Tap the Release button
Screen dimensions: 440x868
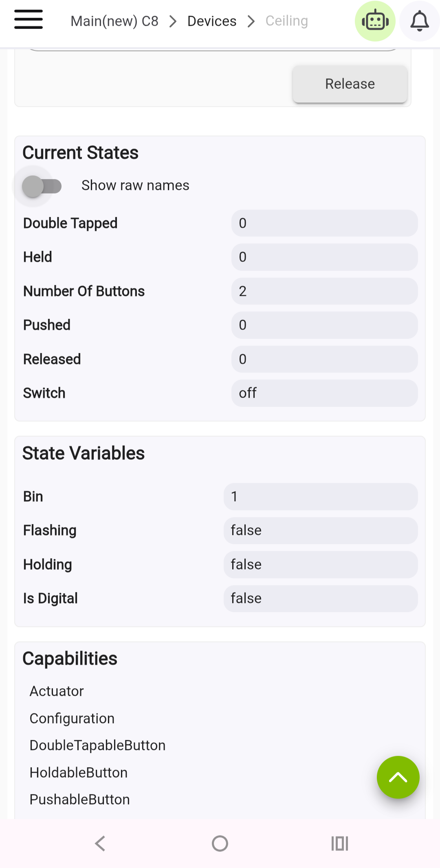[350, 84]
